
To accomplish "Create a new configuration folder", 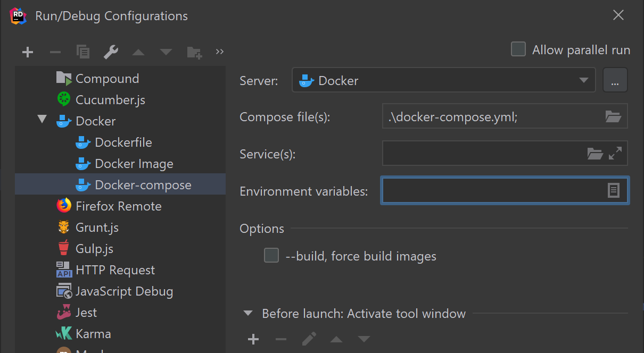I will [x=194, y=52].
